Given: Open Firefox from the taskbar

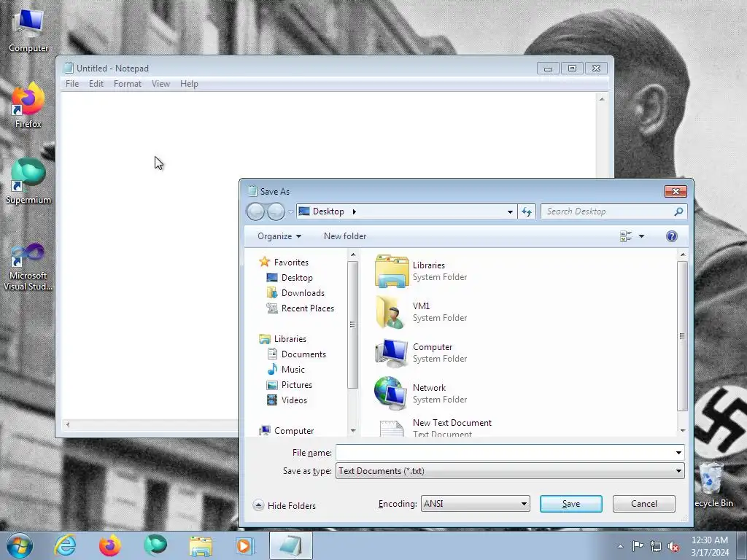Looking at the screenshot, I should coord(110,545).
